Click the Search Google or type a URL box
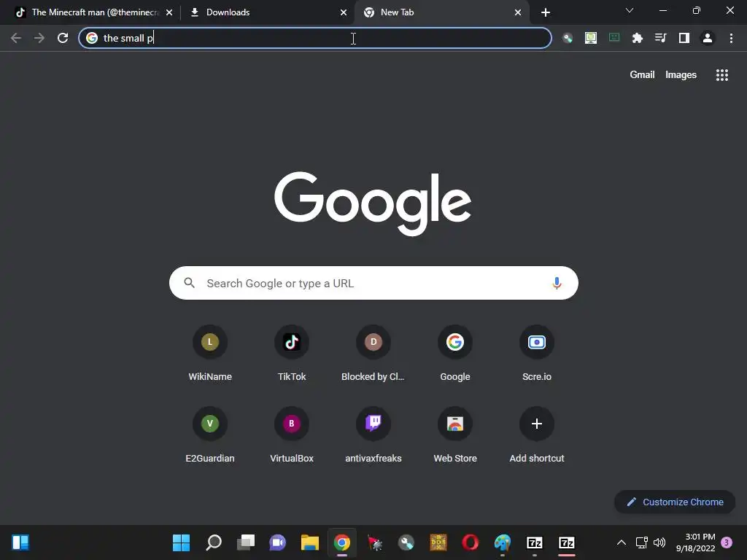The height and width of the screenshot is (560, 747). tap(373, 284)
